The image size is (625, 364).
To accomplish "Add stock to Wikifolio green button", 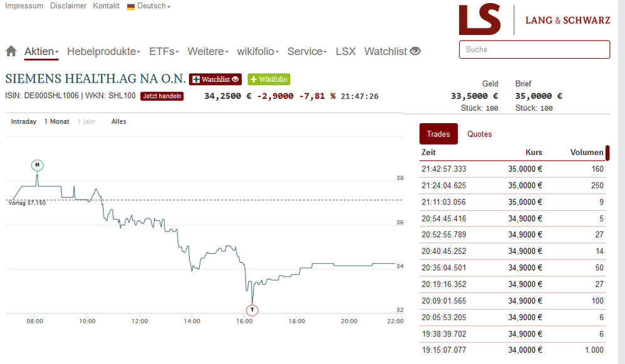I will (269, 79).
